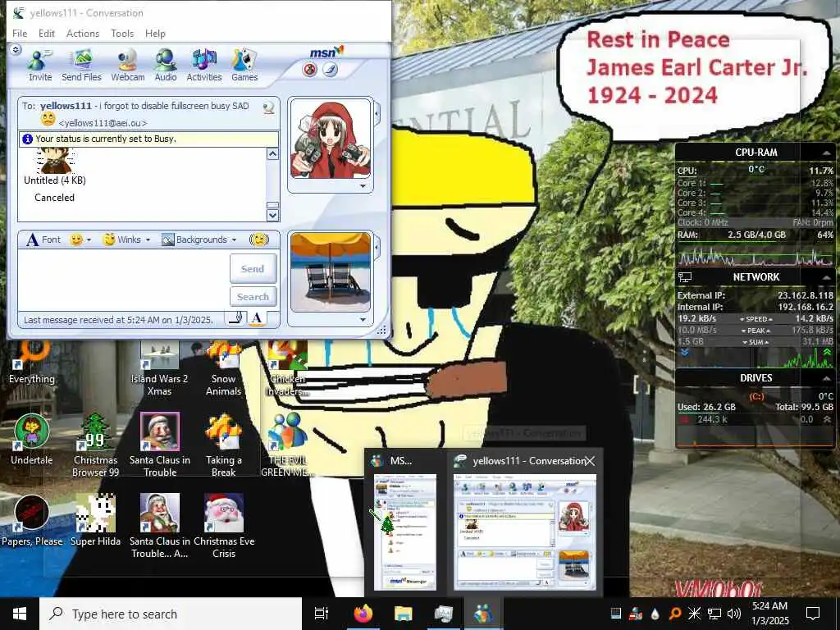Toggle the toolbar collapse arrow beside Invite
Viewport: 840px width, 630px height.
tap(16, 50)
